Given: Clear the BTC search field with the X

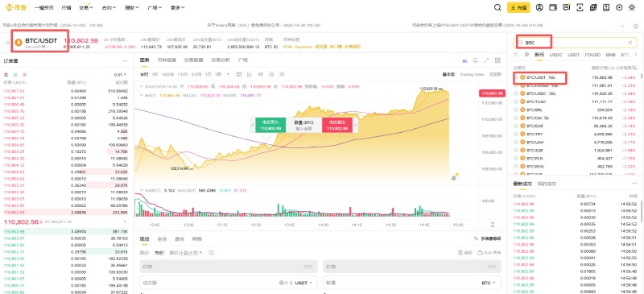Looking at the screenshot, I should coord(630,43).
